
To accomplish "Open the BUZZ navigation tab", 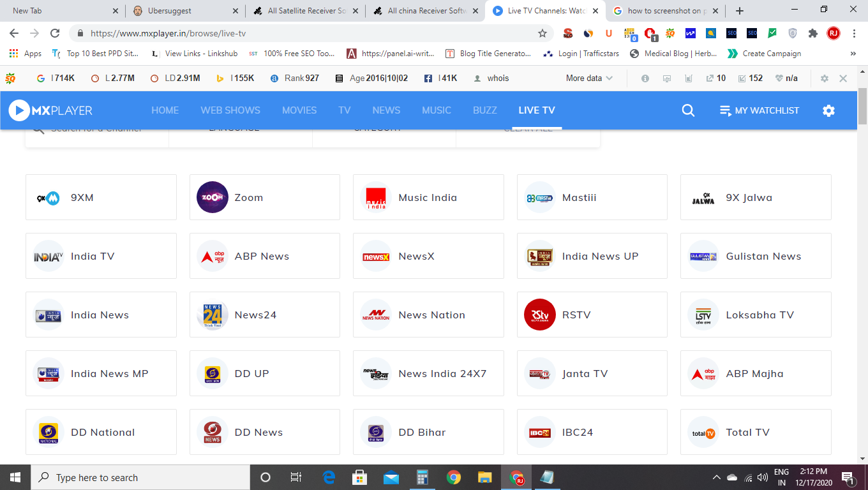I will (485, 110).
